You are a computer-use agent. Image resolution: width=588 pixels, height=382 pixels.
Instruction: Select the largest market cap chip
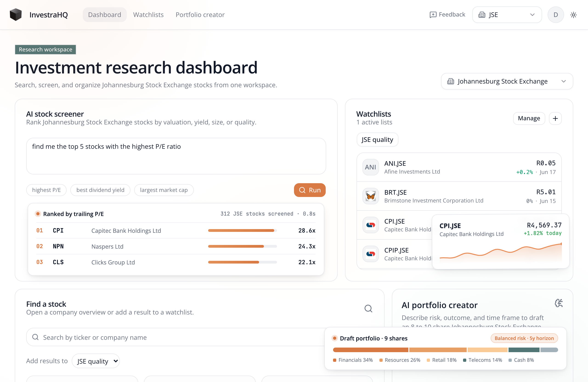tap(164, 190)
